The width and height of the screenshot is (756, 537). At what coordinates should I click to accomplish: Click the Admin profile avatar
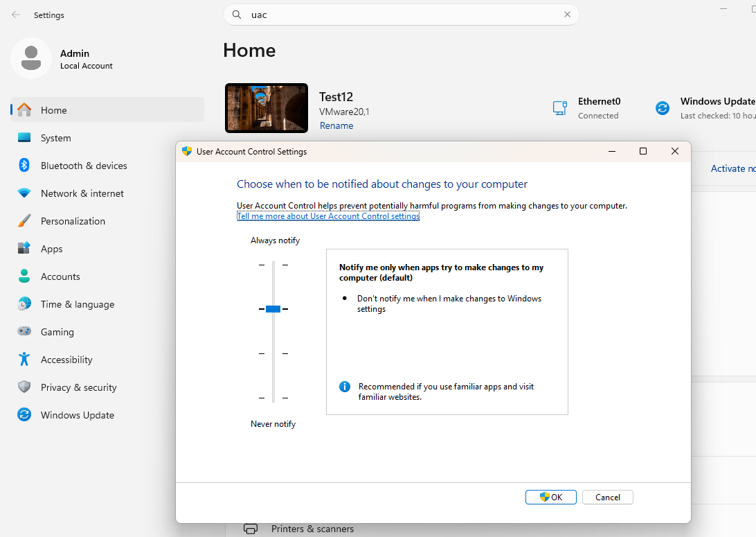point(31,58)
